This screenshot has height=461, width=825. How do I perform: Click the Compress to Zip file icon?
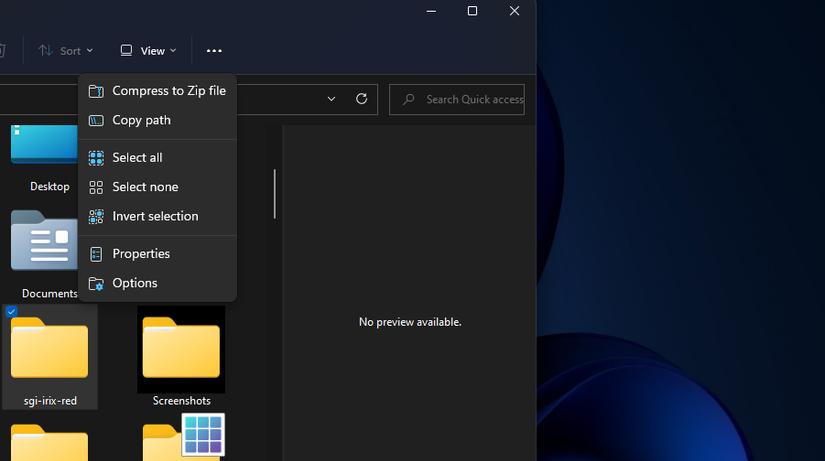click(96, 91)
